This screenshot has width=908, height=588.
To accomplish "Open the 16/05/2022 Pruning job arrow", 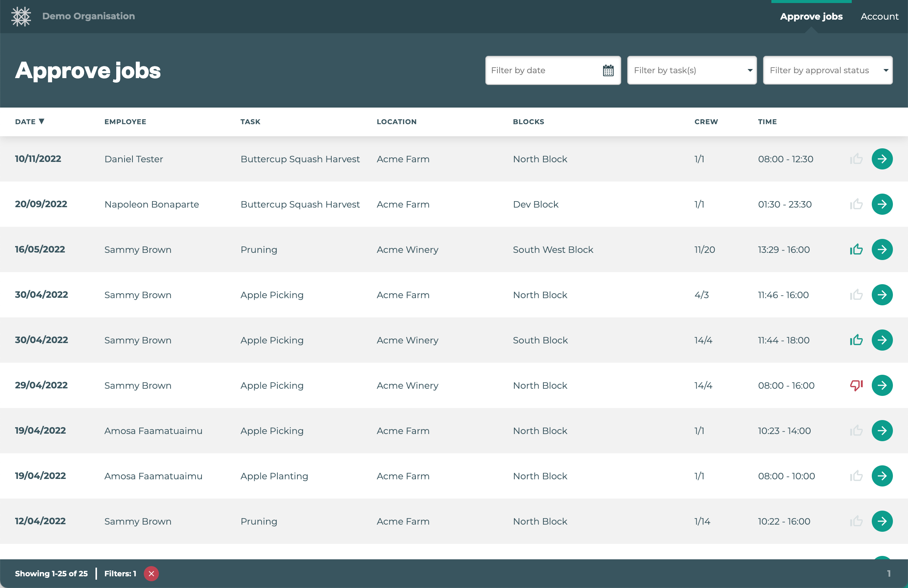I will [882, 249].
